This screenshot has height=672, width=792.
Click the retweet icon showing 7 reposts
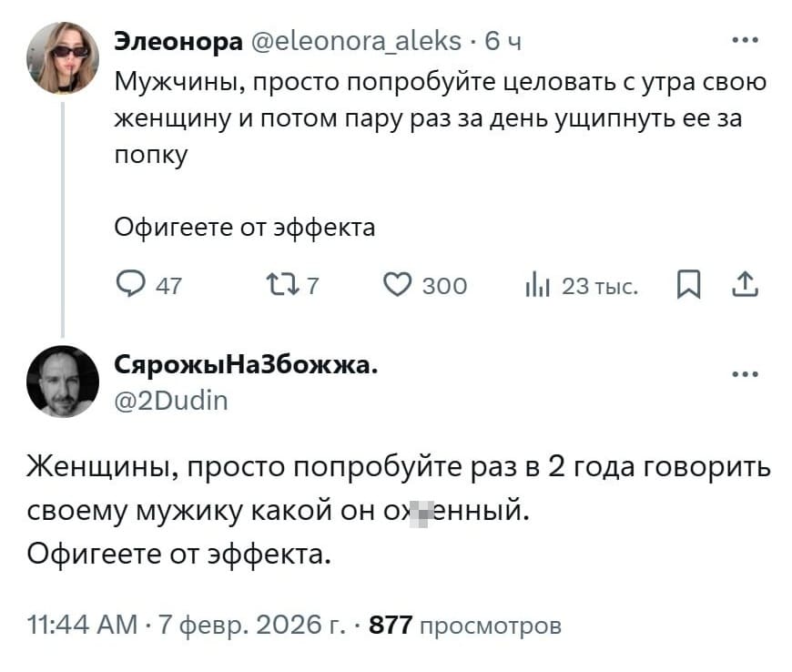click(x=284, y=285)
